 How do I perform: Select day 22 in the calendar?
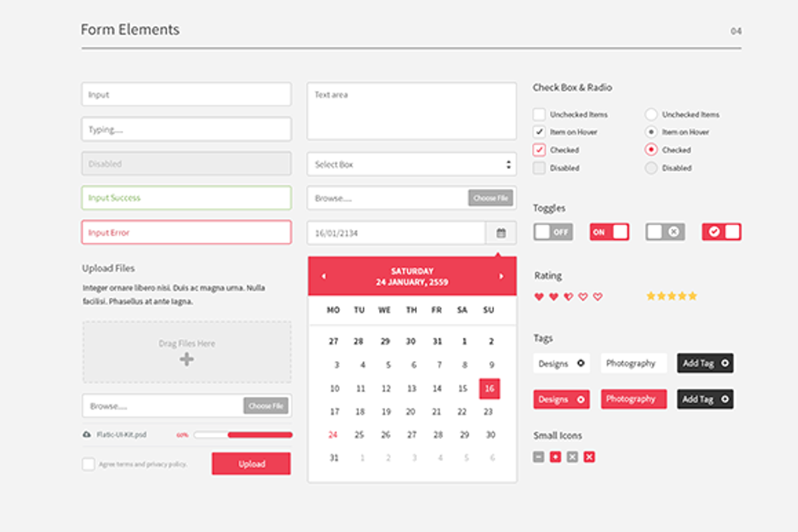(x=462, y=412)
